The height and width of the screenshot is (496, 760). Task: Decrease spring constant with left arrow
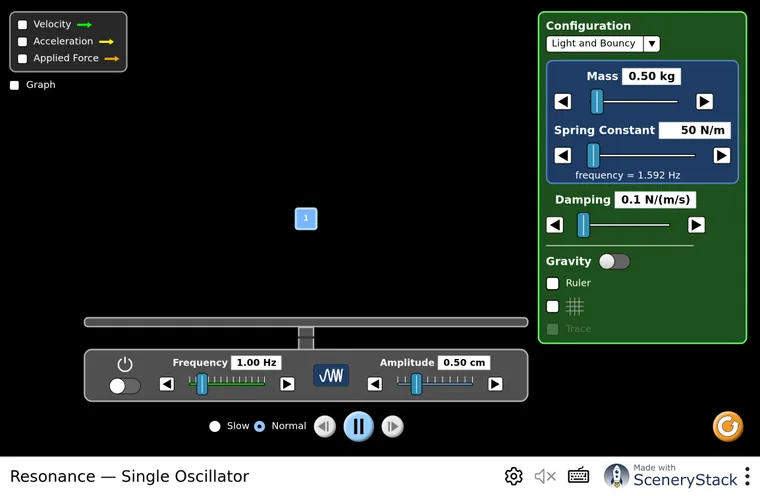click(x=563, y=156)
